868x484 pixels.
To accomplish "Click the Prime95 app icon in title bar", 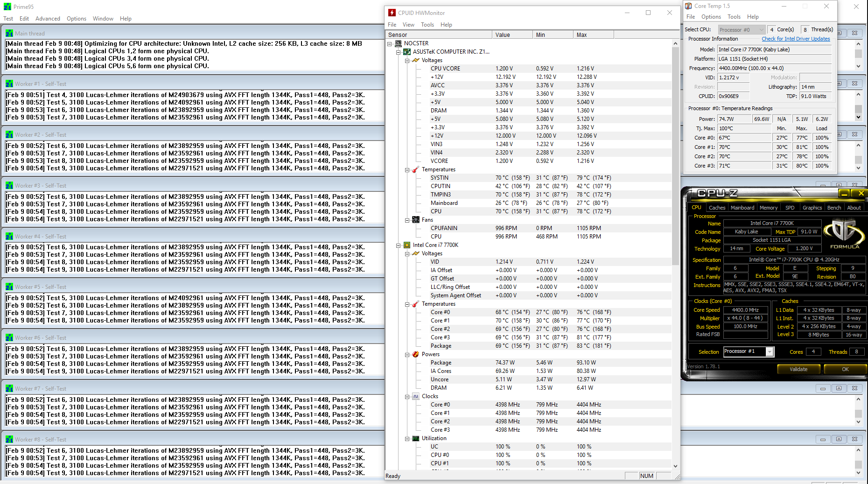I will point(7,7).
